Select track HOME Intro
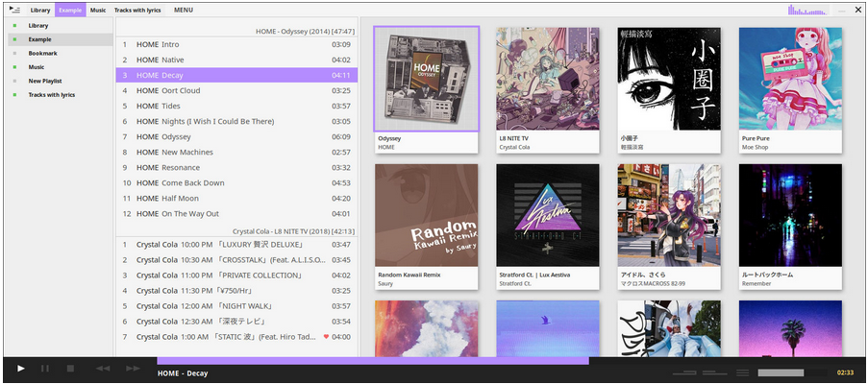Screen dimensions: 868x384 236,44
